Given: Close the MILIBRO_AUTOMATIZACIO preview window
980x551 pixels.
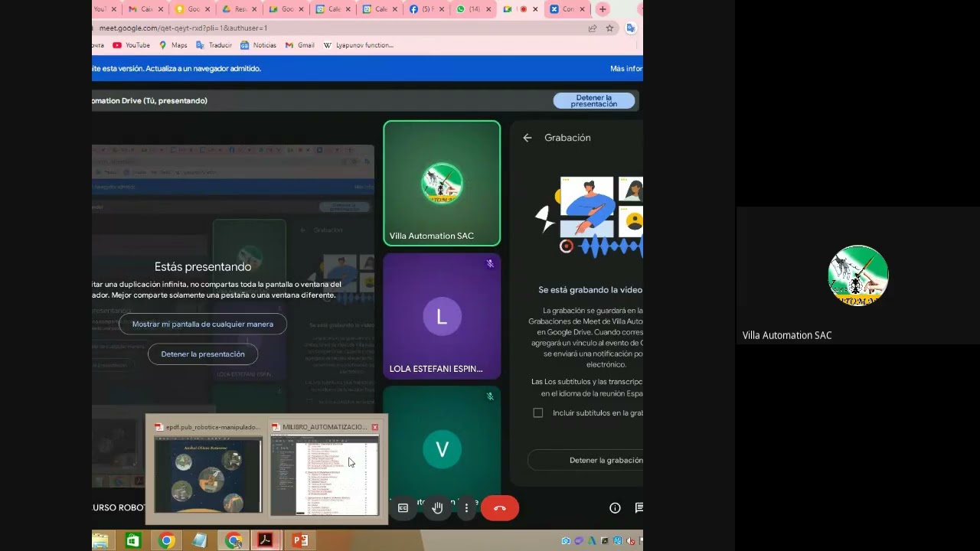Looking at the screenshot, I should click(x=374, y=427).
